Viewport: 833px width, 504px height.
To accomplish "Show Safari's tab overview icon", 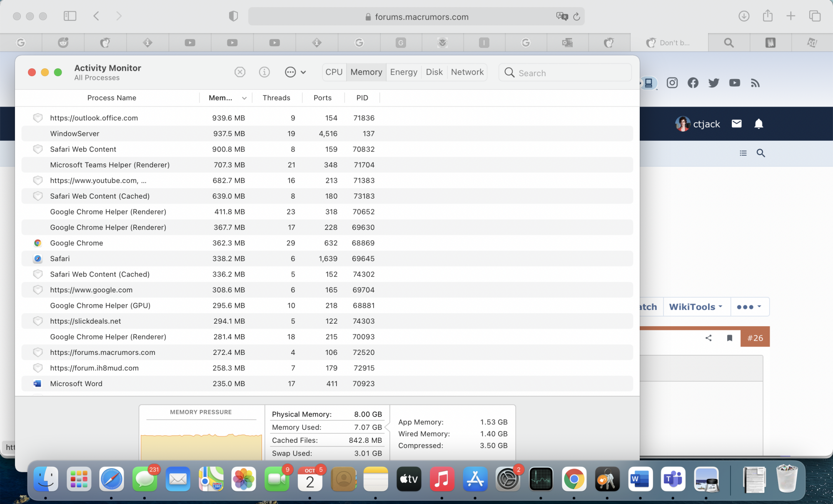I will click(x=815, y=16).
